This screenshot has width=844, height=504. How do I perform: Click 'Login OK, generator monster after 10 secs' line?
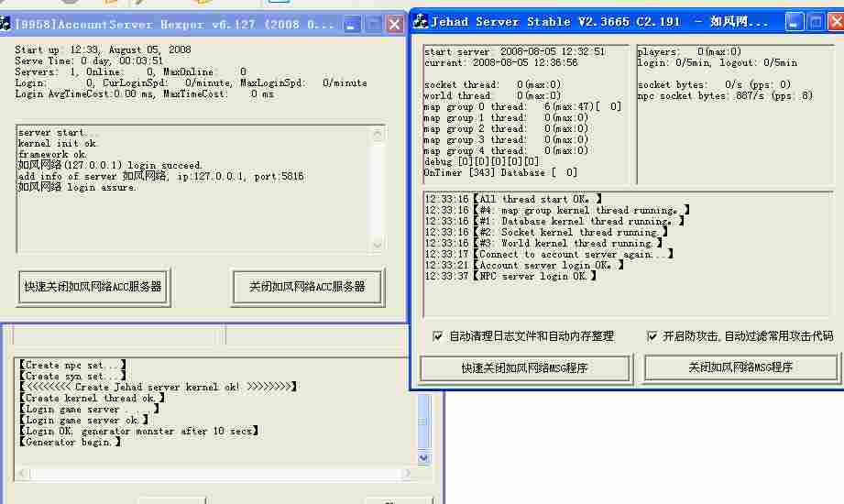coord(139,432)
